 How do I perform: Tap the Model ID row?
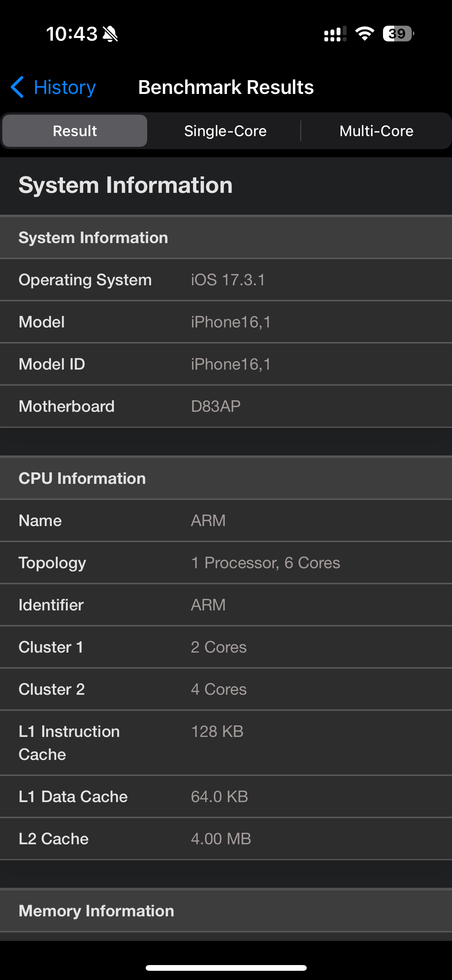pyautogui.click(x=226, y=364)
